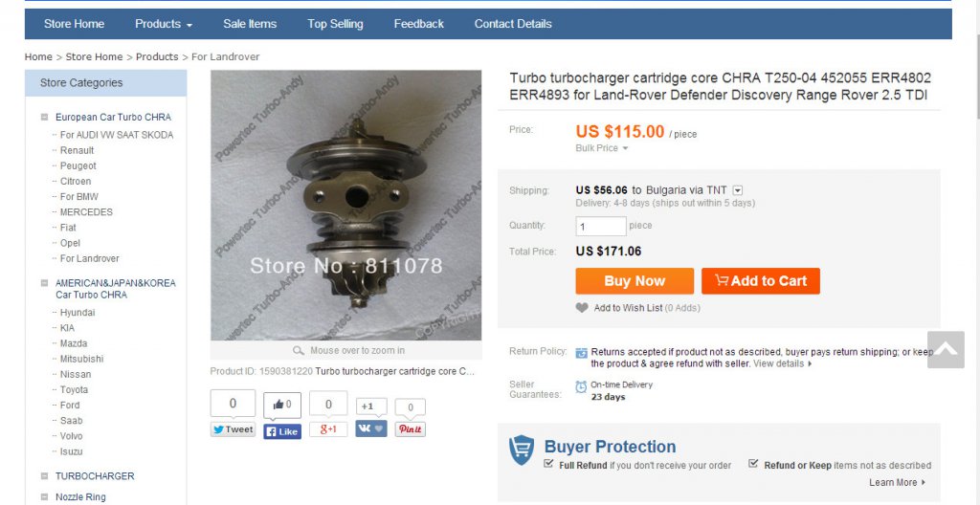Click the Add to Cart button
This screenshot has width=980, height=505.
pos(761,281)
